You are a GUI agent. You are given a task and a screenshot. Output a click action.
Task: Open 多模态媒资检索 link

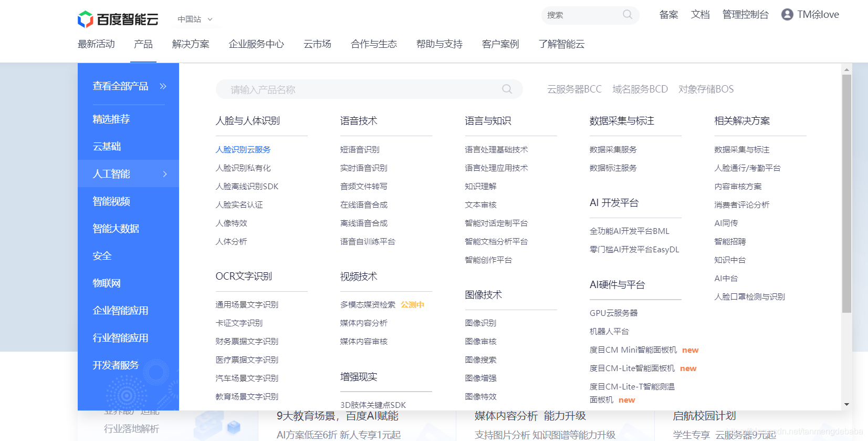pos(368,305)
